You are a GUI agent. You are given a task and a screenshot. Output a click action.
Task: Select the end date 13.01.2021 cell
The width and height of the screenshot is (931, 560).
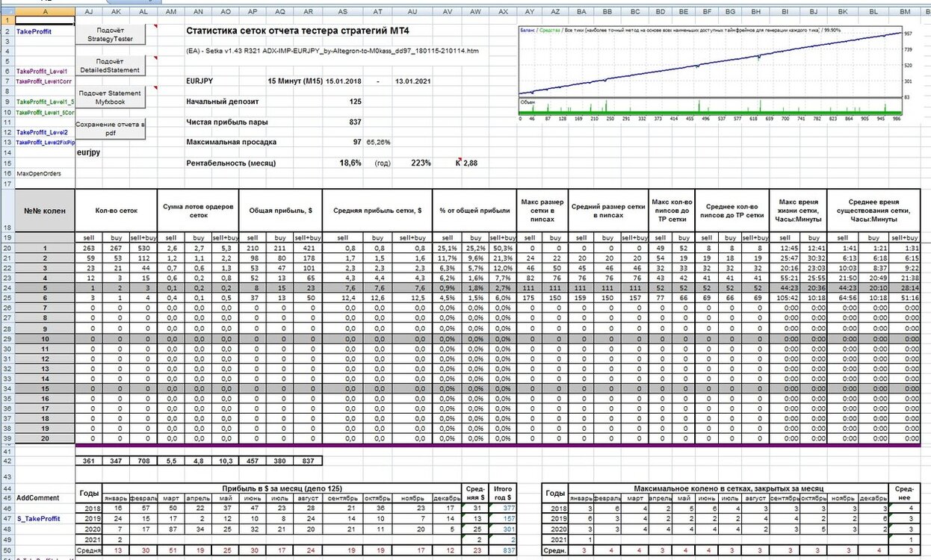point(412,81)
